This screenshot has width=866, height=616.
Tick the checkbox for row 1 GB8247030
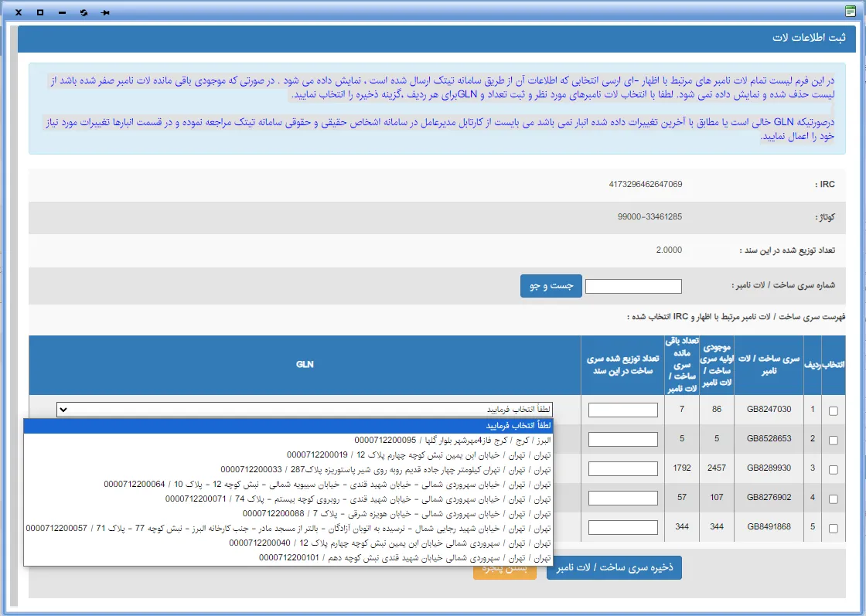click(833, 411)
